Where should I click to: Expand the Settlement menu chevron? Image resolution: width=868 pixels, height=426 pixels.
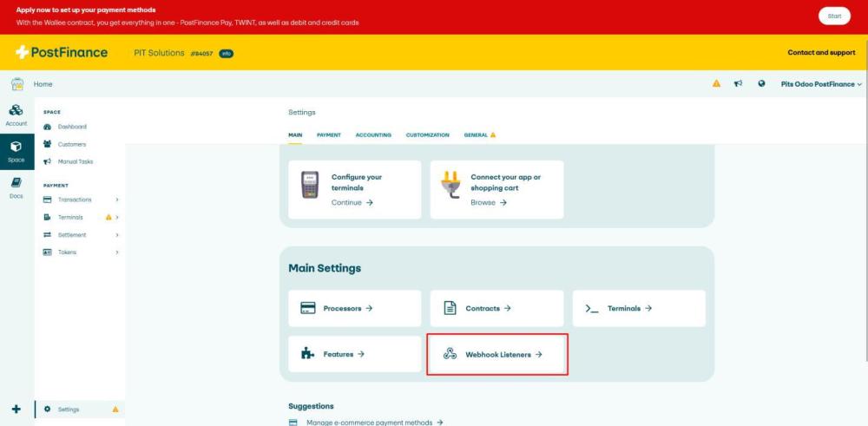(117, 234)
